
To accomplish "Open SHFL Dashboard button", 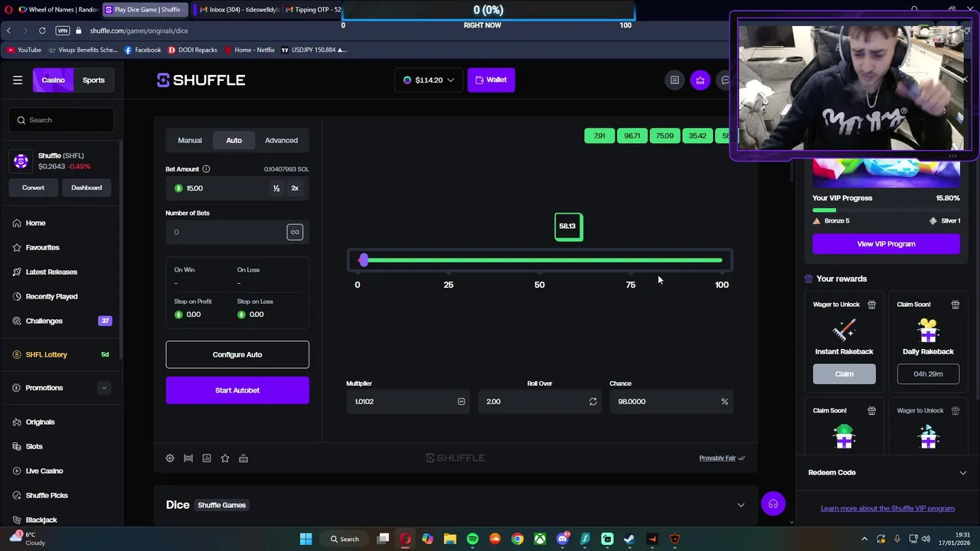I will [87, 187].
